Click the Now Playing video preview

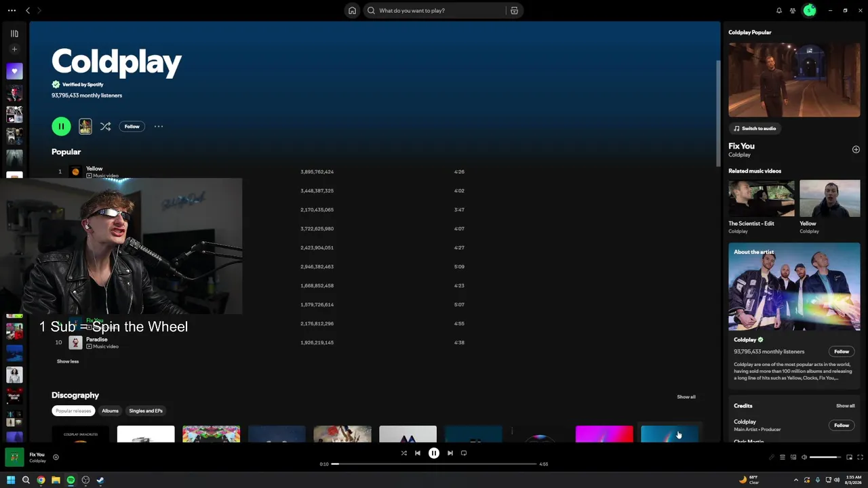tap(794, 80)
